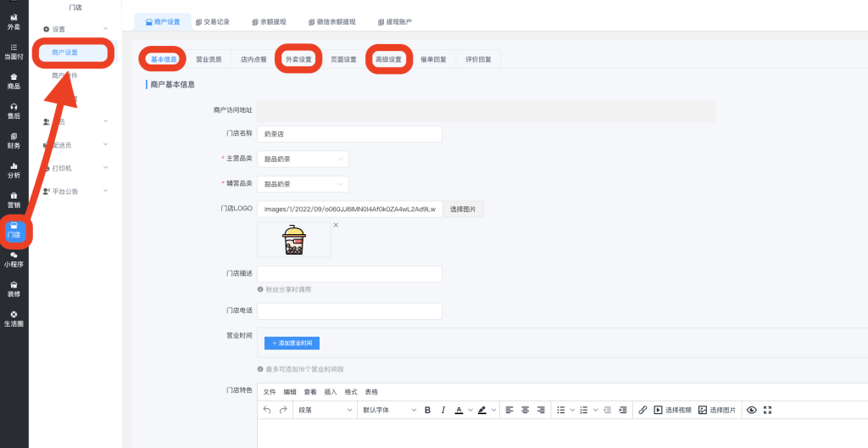Open 外卖 in the left sidebar
Image resolution: width=868 pixels, height=448 pixels.
pyautogui.click(x=14, y=21)
